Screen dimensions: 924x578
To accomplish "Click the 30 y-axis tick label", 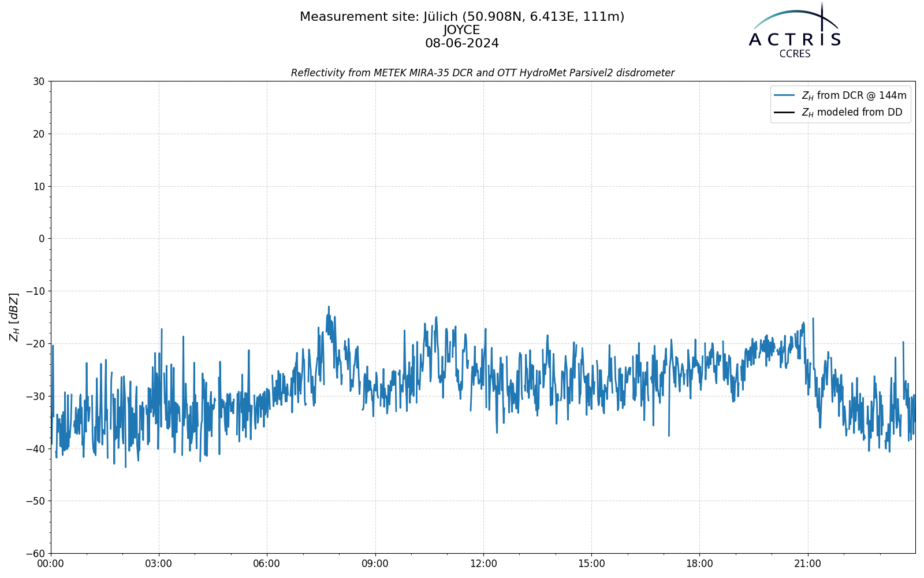I will [x=39, y=81].
